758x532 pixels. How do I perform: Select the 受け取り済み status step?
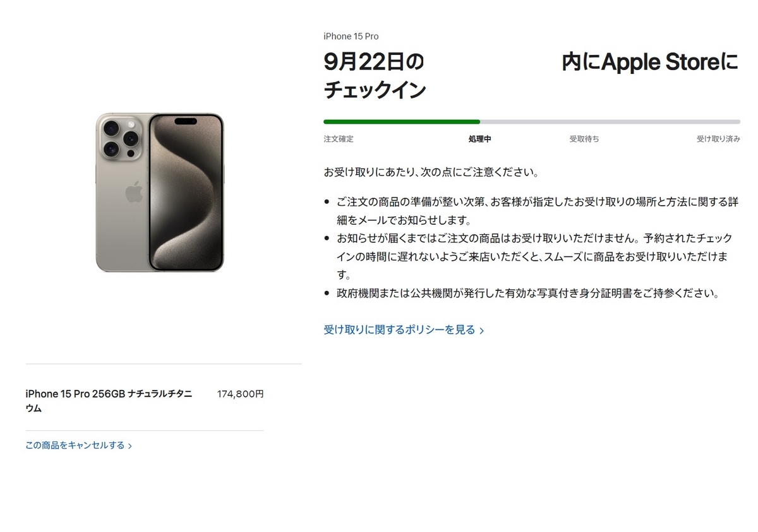click(718, 139)
